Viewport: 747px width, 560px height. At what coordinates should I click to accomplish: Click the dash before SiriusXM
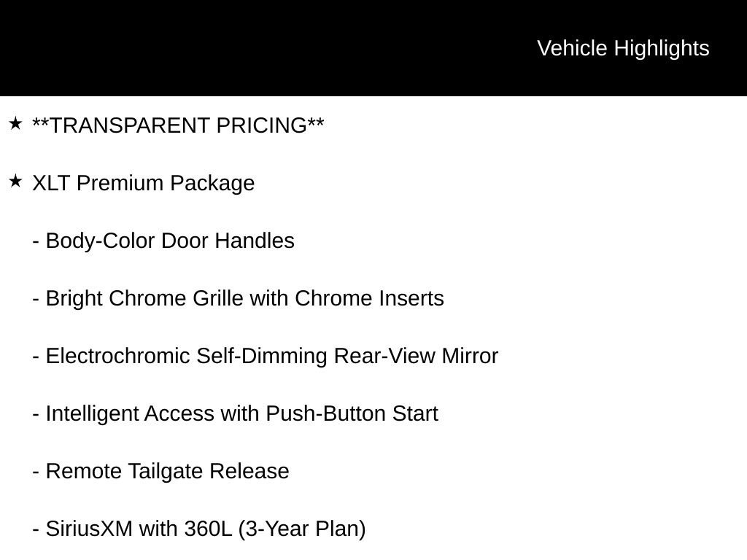point(36,531)
